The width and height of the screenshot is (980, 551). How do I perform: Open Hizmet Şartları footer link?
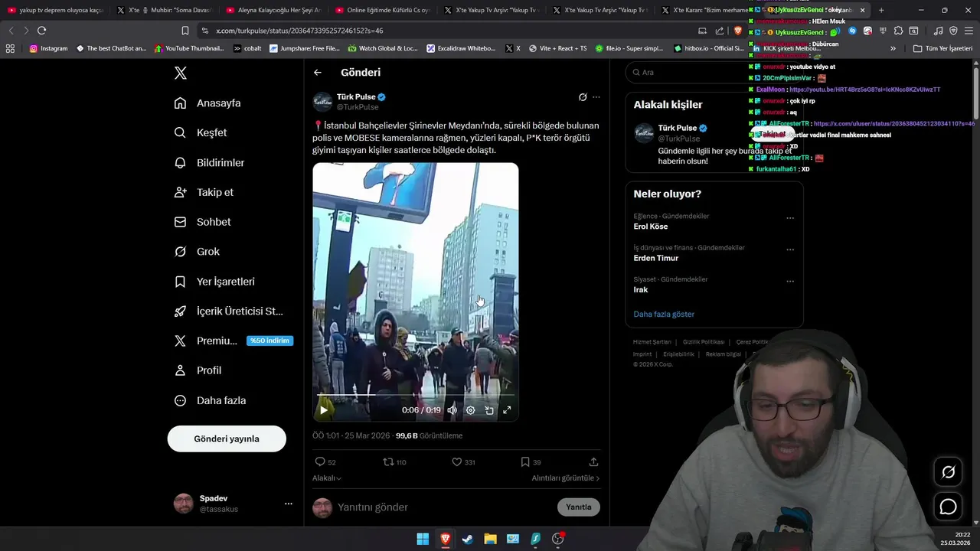[652, 342]
